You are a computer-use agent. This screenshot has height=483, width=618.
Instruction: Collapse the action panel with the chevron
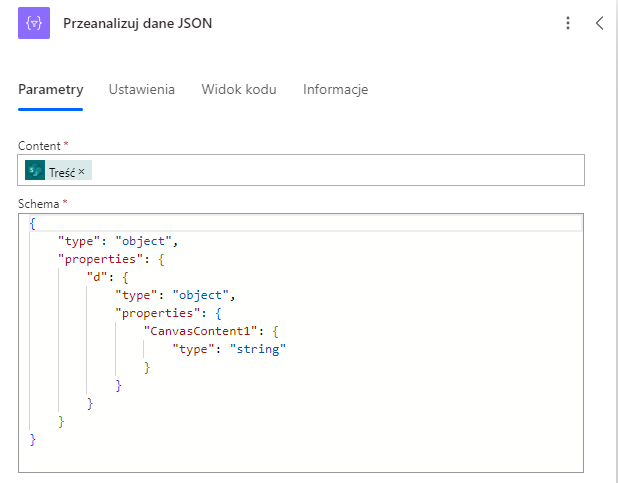tap(599, 23)
